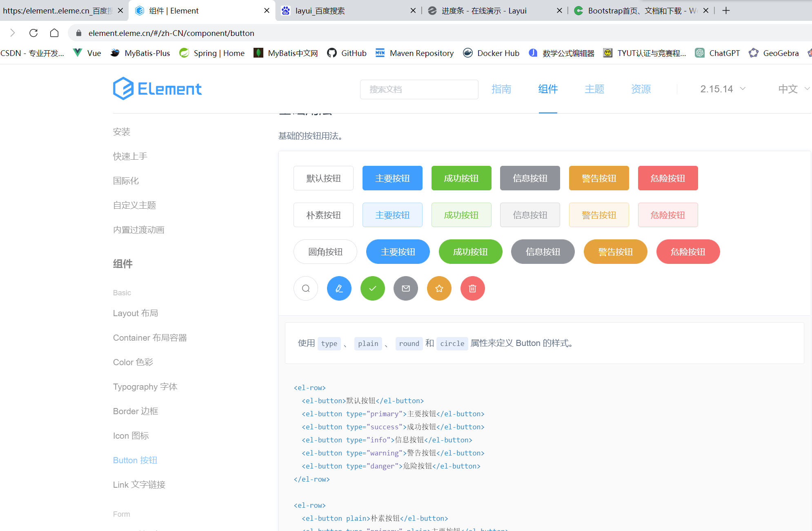Screen dimensions: 812x531
Task: Click the Element logo icon
Action: 122,88
